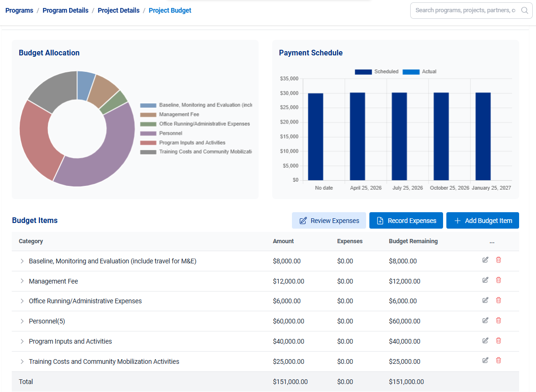Click the $8,000.00 Baseline amount cell
Screen dimensions: 536x392
coord(287,261)
